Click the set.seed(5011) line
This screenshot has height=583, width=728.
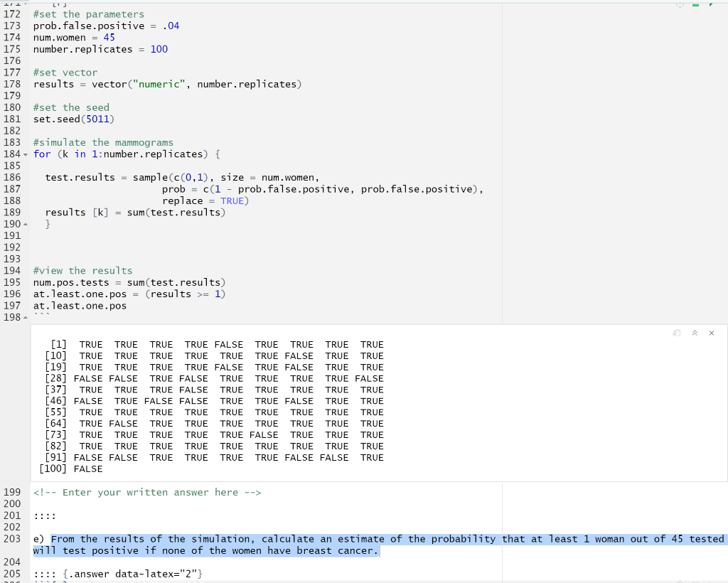pyautogui.click(x=74, y=119)
